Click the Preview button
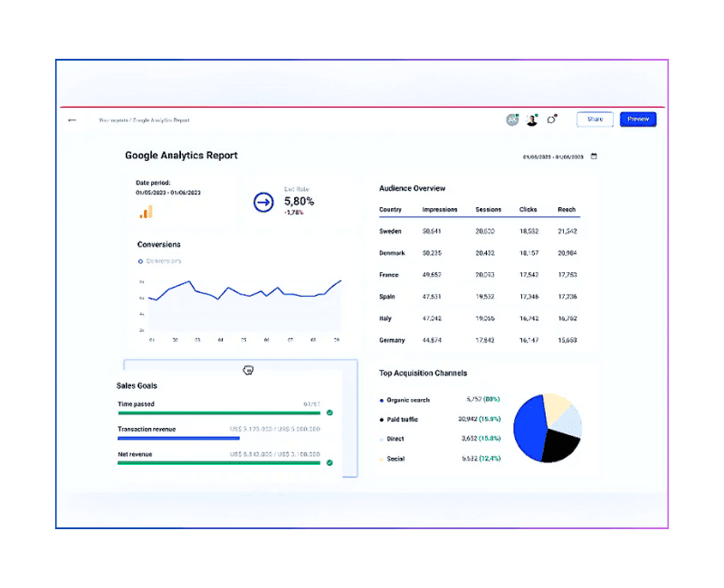Screen dimensions: 724x588 pyautogui.click(x=638, y=119)
